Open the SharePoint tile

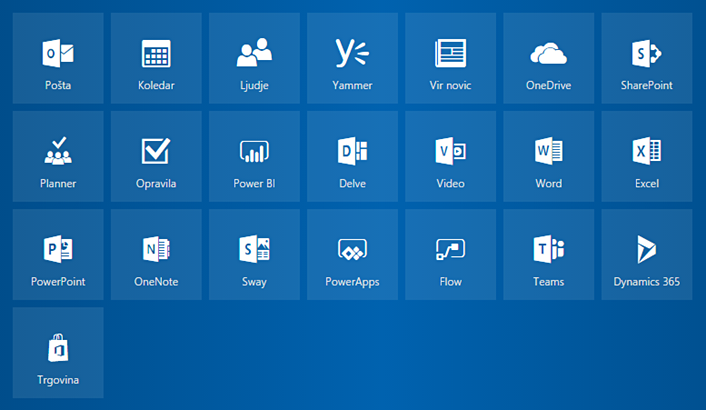(647, 58)
